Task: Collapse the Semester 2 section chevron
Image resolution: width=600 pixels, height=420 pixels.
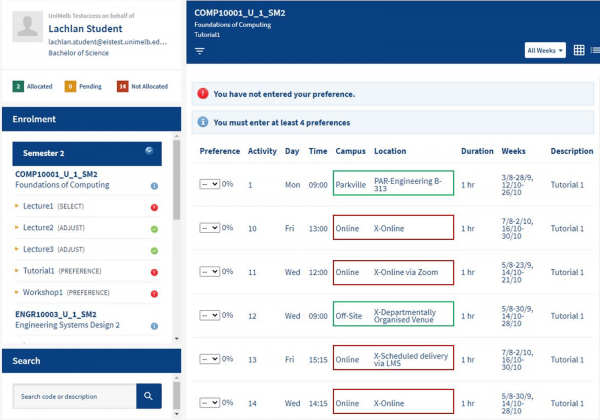Action: point(149,151)
